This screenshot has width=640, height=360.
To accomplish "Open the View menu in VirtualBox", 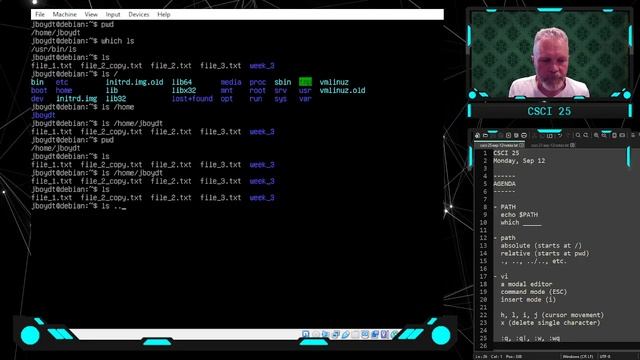I will pyautogui.click(x=91, y=14).
